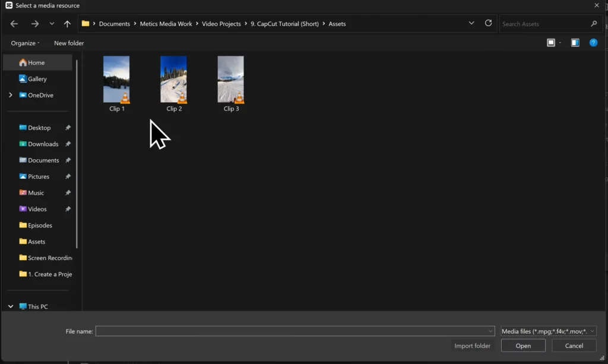Image resolution: width=608 pixels, height=364 pixels.
Task: Unpin Desktop using its pin icon
Action: 68,128
